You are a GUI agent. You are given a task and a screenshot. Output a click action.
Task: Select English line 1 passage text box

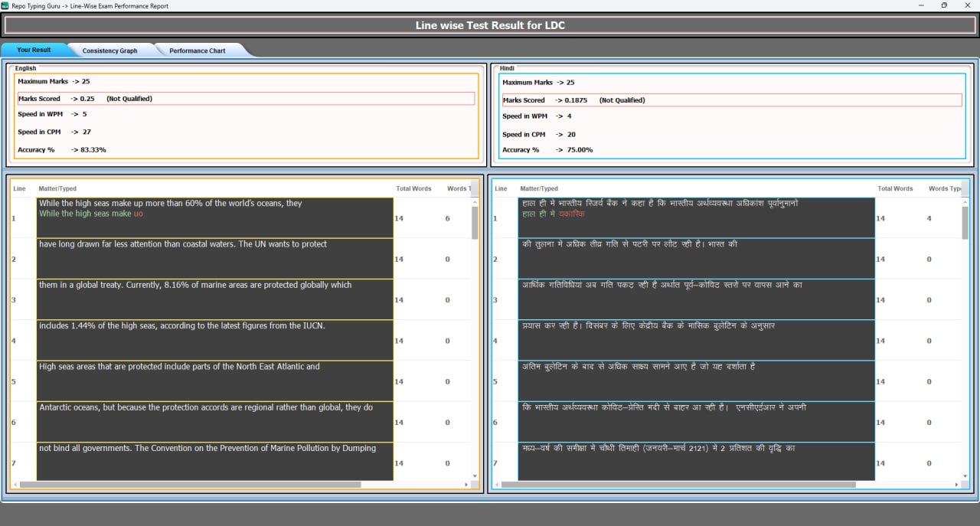[215, 218]
